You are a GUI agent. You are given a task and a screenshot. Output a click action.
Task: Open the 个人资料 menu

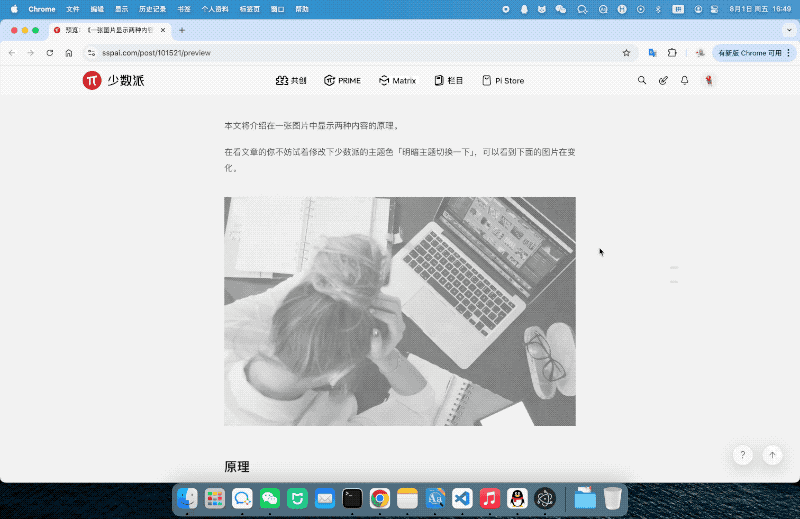pos(215,9)
